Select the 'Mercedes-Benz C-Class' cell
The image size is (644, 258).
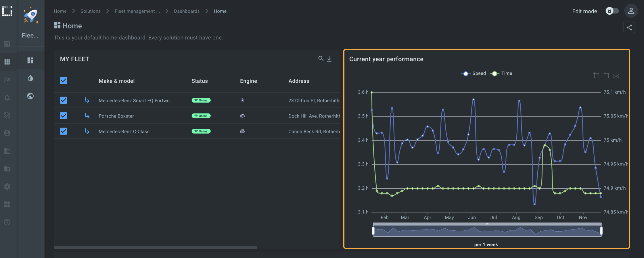click(x=124, y=132)
